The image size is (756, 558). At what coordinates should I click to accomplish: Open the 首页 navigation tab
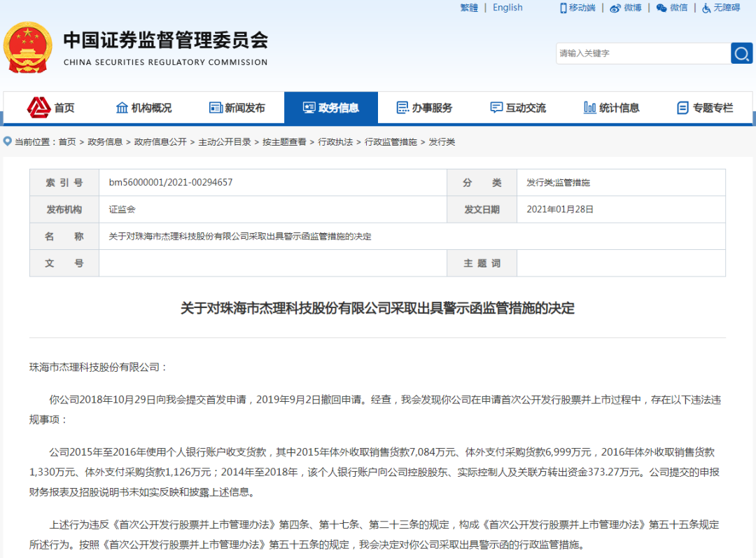(50, 108)
